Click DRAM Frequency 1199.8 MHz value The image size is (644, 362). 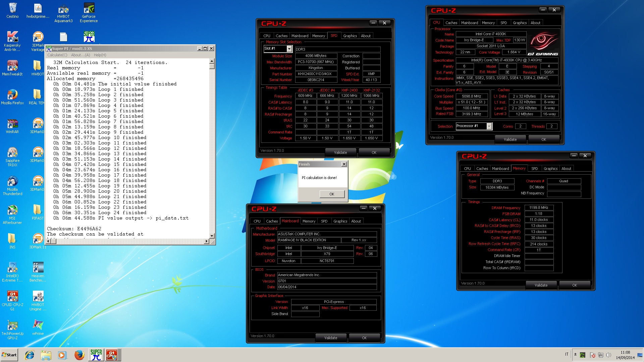point(539,208)
